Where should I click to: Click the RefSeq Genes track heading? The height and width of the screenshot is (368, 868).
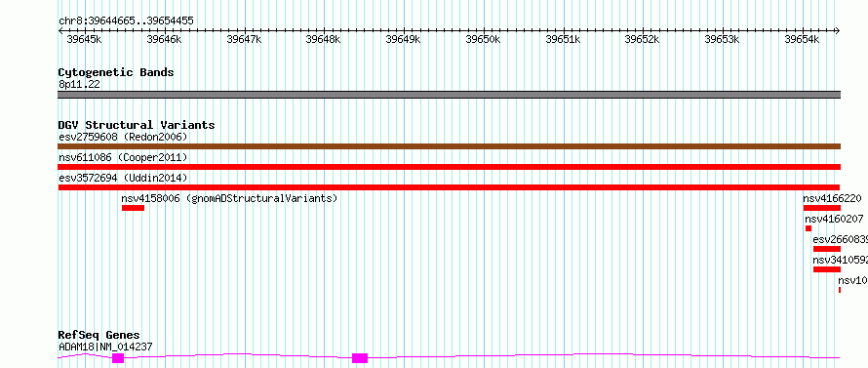[99, 335]
